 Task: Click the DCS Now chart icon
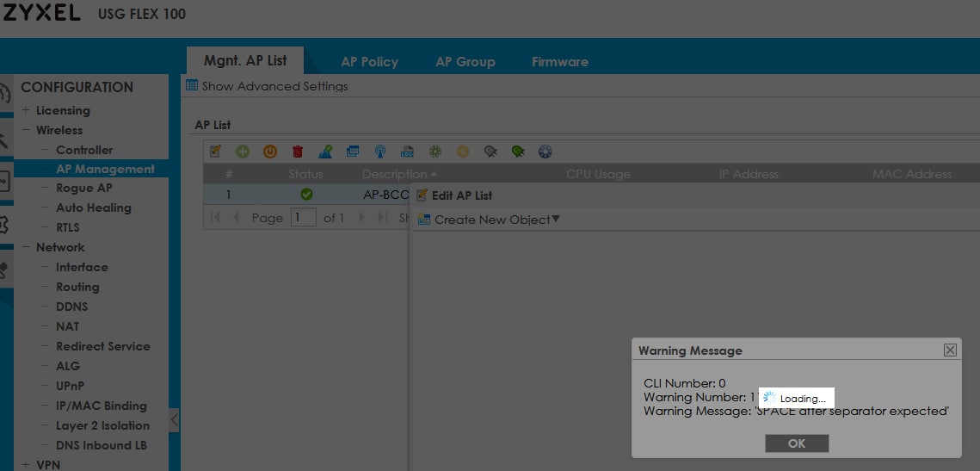(325, 152)
